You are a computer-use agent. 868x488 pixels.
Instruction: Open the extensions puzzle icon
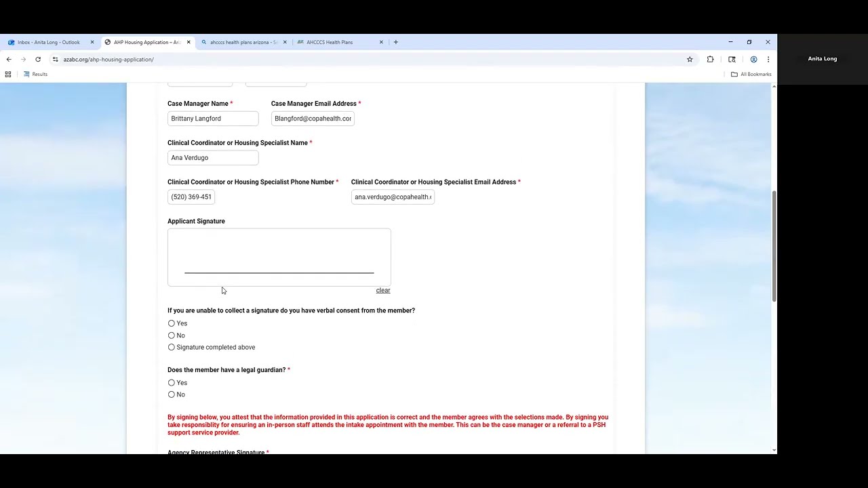[710, 60]
